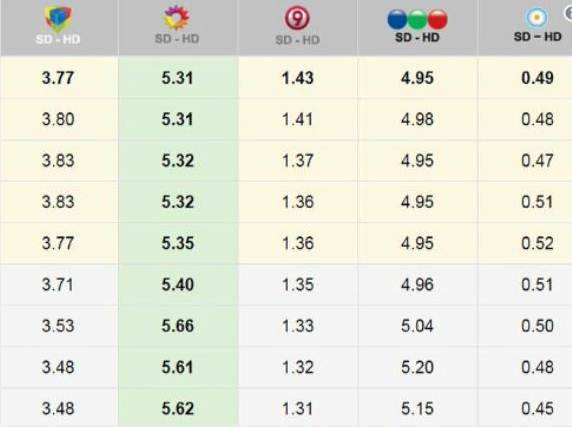Select the 5.40 El Trece cell
Image resolution: width=572 pixels, height=427 pixels.
[x=178, y=284]
